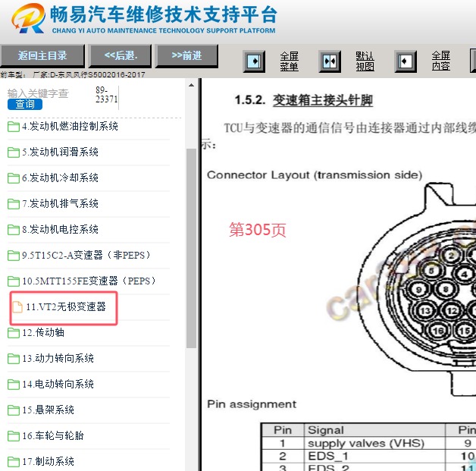476x471 pixels.
Task: Click folder icon beside 9.5T15C2-A变速器
Action: coord(14,256)
